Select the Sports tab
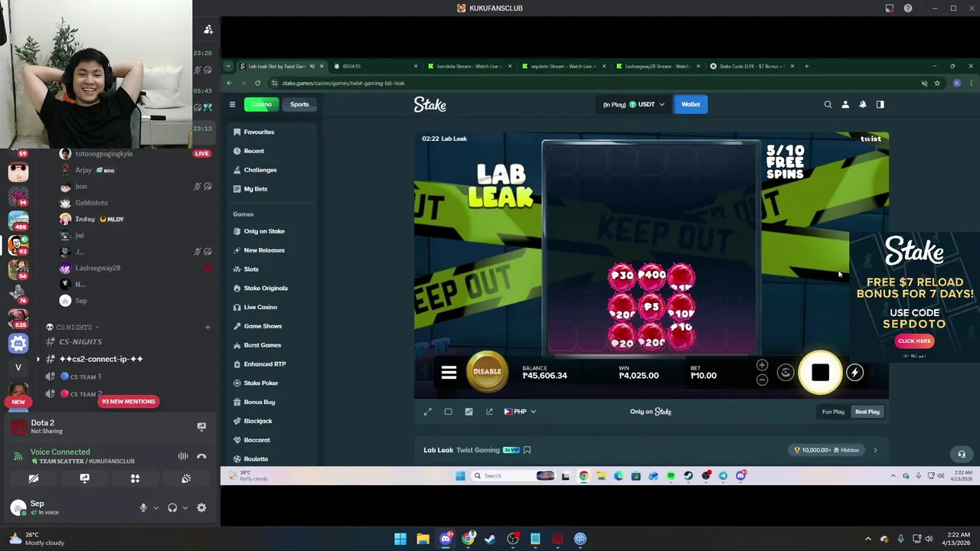980x551 pixels. click(299, 104)
